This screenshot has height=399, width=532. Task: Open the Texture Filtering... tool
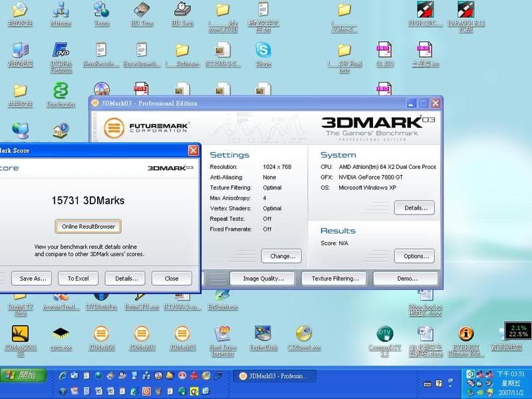(x=334, y=278)
